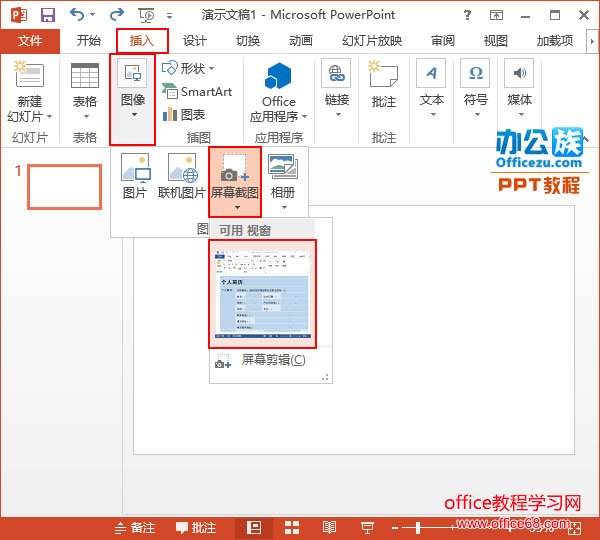Select slide 1 thumbnail in the panel
The image size is (600, 540).
coord(64,187)
